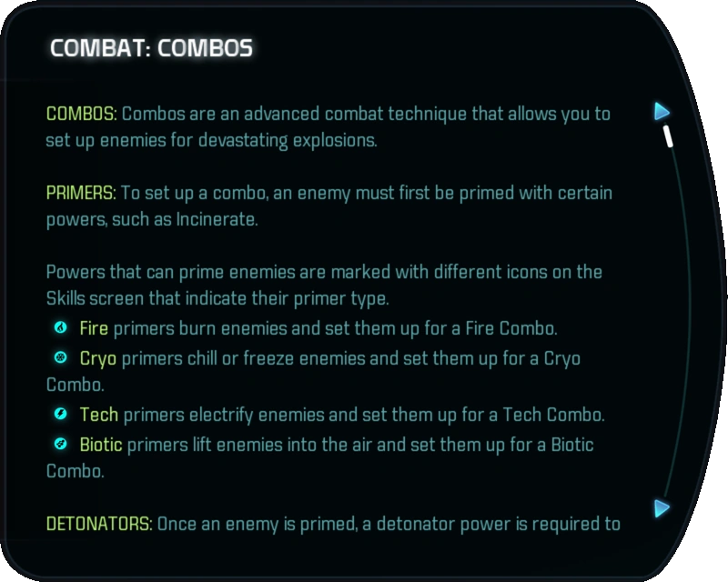The height and width of the screenshot is (582, 728).
Task: Click the highlighted word Cryo
Action: tap(98, 358)
